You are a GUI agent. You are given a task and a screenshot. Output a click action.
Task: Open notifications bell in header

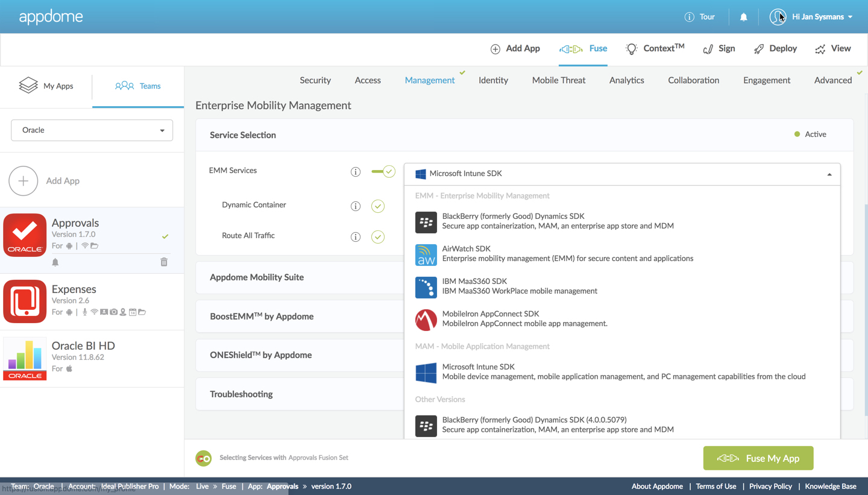click(744, 17)
